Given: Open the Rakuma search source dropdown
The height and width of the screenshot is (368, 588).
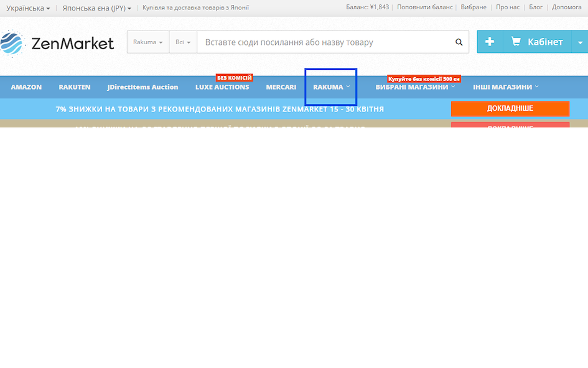Looking at the screenshot, I should pyautogui.click(x=147, y=42).
